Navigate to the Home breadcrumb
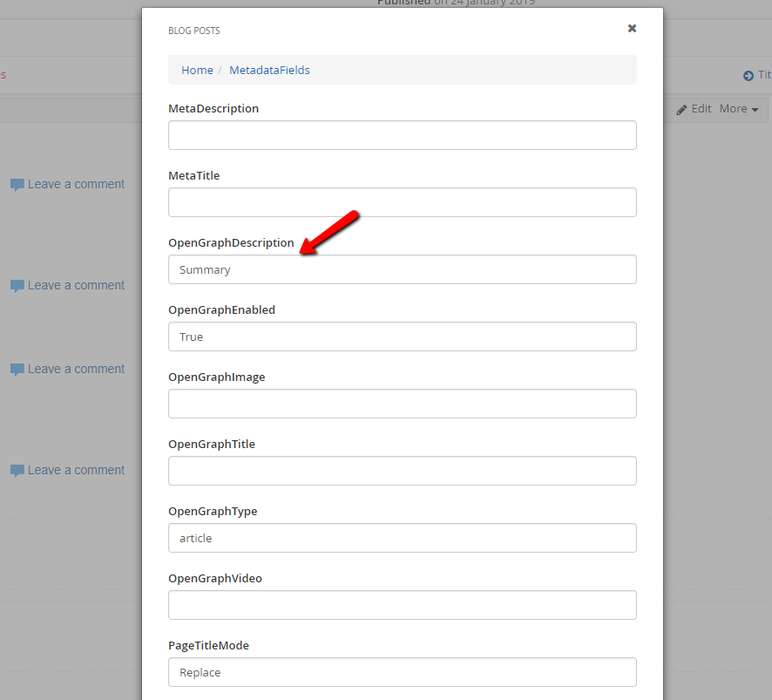 [x=197, y=70]
